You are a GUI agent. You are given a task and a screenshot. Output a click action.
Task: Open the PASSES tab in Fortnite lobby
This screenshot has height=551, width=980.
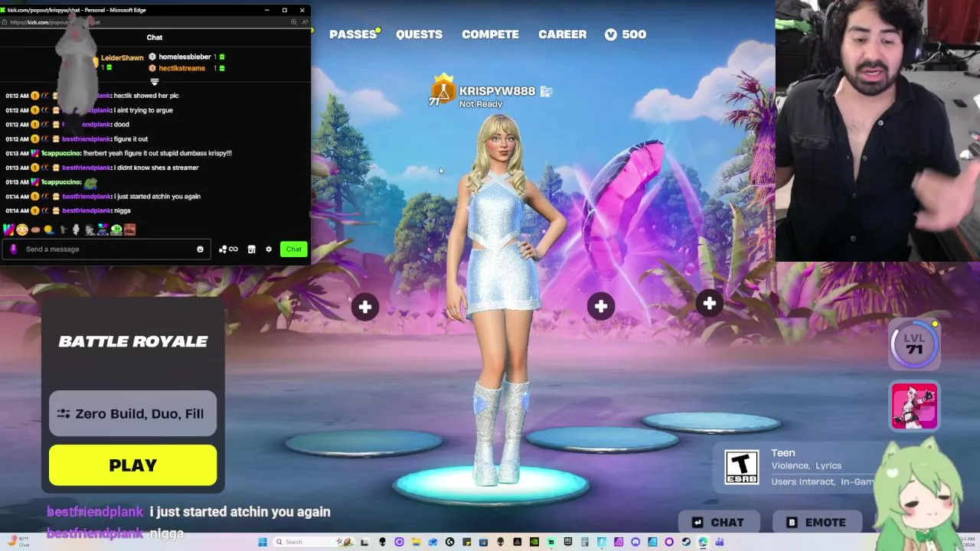click(353, 34)
